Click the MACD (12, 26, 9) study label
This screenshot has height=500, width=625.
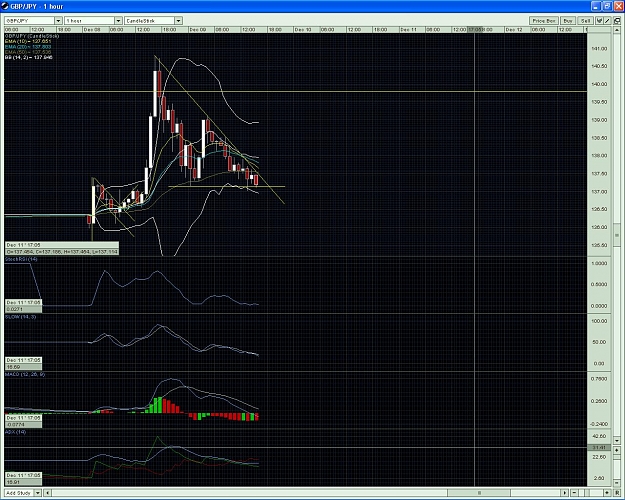pos(25,374)
